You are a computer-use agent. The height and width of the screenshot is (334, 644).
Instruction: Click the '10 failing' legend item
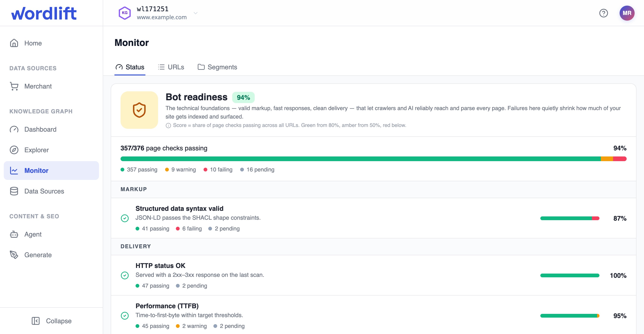tap(218, 170)
